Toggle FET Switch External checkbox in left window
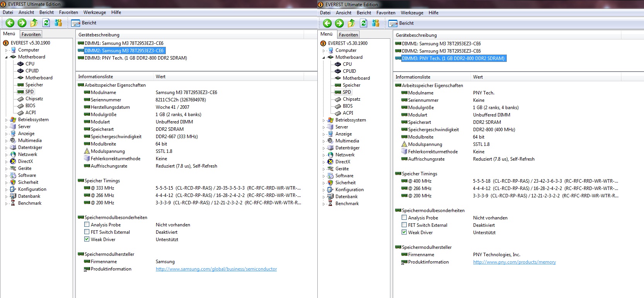The width and height of the screenshot is (644, 298). 87,232
